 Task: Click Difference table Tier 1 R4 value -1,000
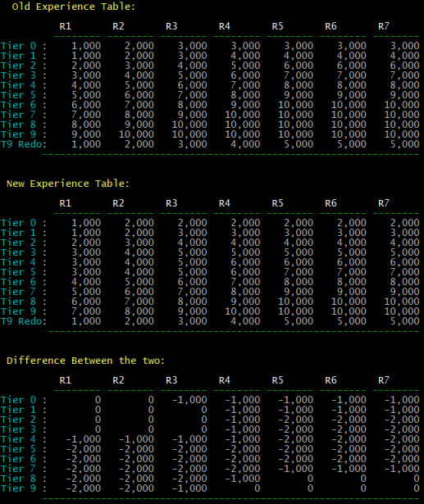click(243, 410)
